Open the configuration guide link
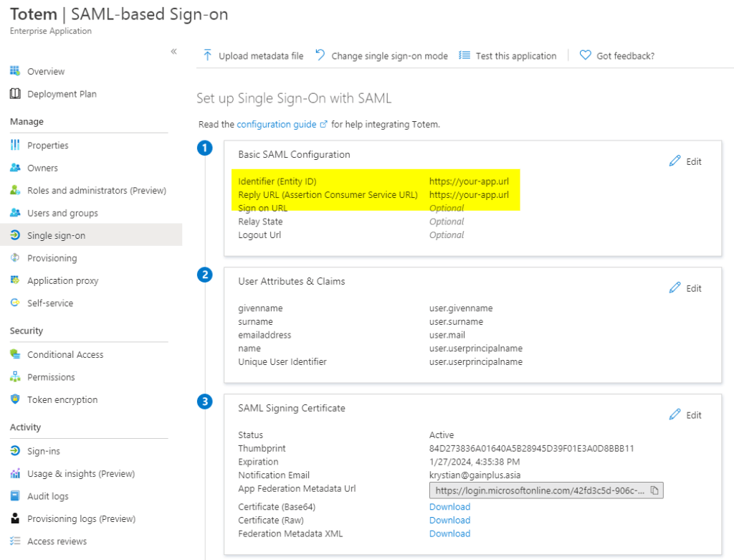734x560 pixels. pos(277,124)
